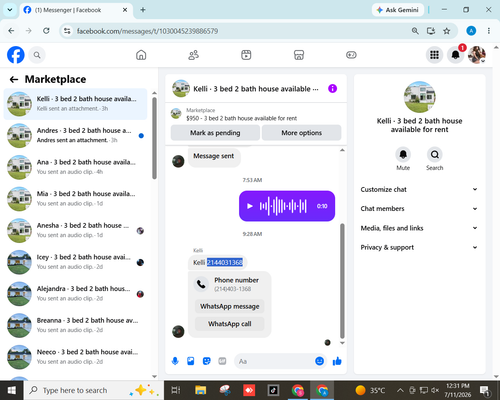Screen dimensions: 500x400
Task: Open the Andres unread conversation
Action: pos(75,135)
